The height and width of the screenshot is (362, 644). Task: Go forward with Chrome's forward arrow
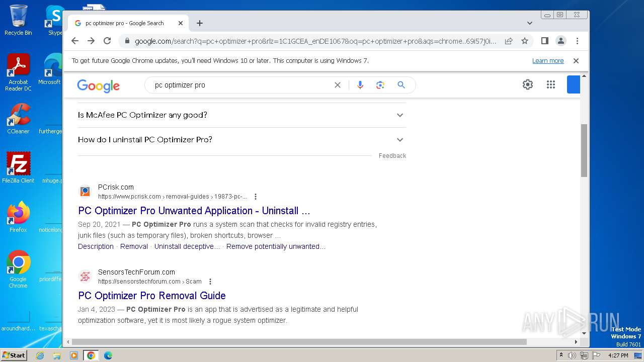[x=91, y=41]
